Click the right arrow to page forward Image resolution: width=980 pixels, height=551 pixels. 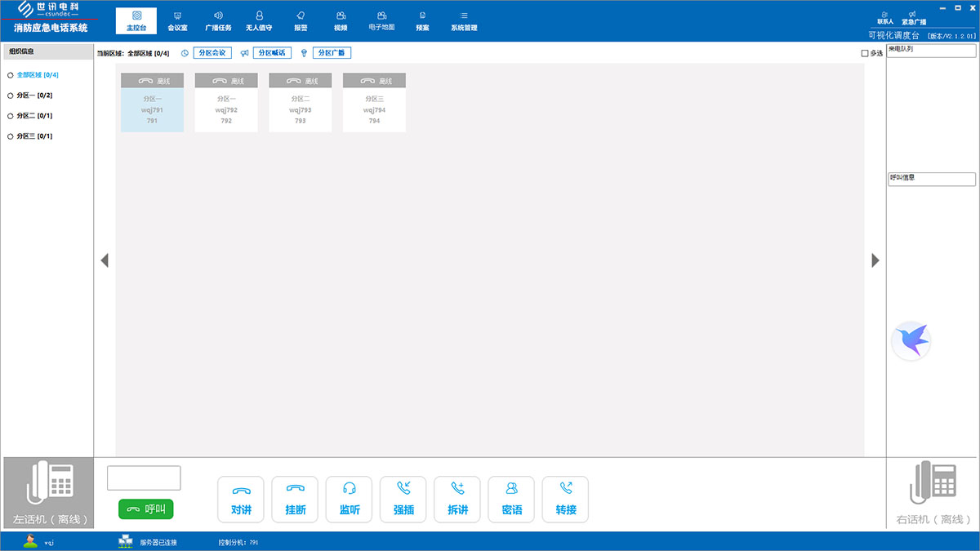(875, 260)
